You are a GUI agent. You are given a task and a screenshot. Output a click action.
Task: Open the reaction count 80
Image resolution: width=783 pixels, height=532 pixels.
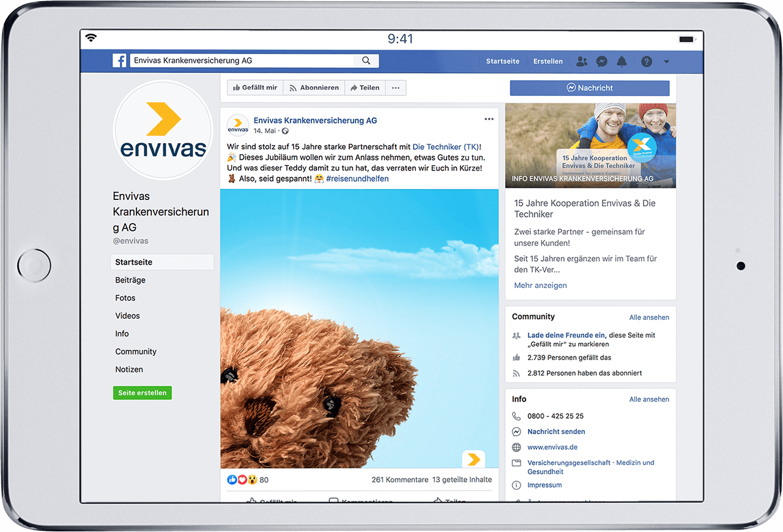(x=264, y=480)
